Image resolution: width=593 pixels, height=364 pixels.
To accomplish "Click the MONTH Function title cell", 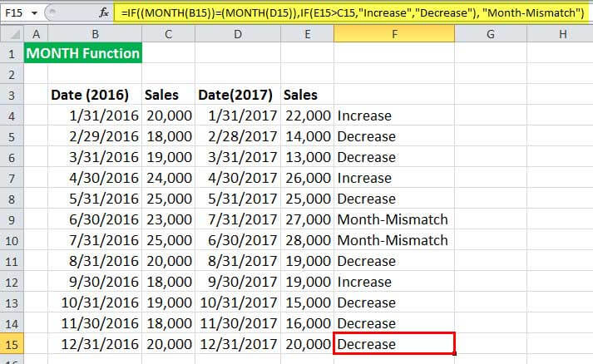I will [83, 53].
